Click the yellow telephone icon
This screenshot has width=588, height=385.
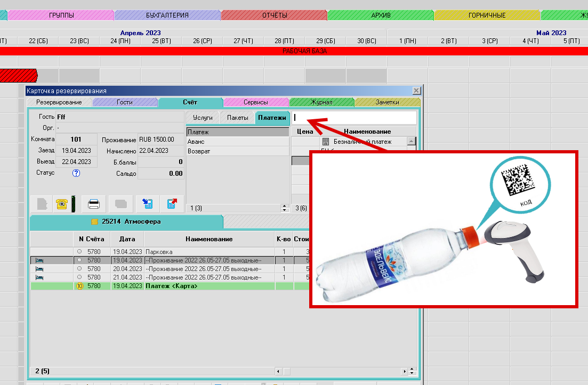tap(63, 203)
